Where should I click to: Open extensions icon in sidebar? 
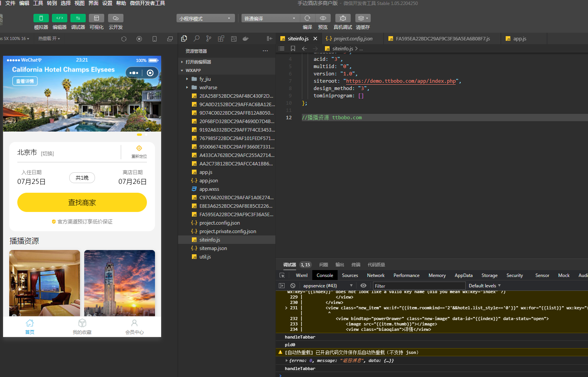(x=221, y=38)
